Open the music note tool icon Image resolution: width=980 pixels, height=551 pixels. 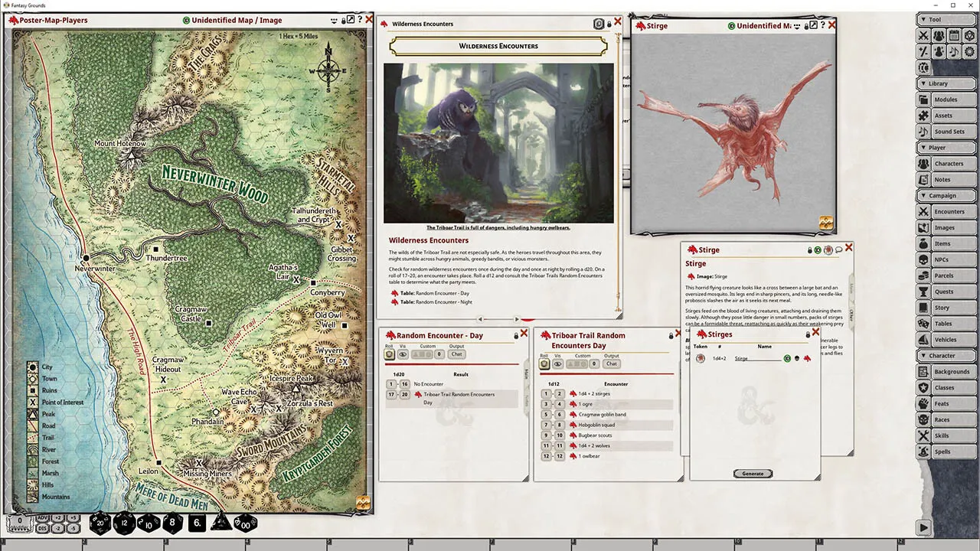tap(954, 51)
